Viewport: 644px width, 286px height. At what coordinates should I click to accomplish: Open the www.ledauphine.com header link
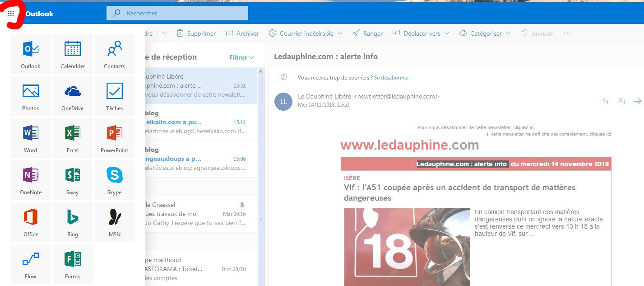pyautogui.click(x=410, y=145)
